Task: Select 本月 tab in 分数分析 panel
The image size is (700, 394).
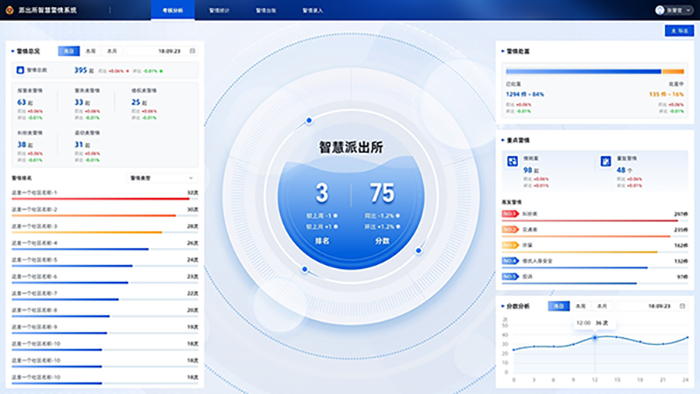Action: click(x=602, y=306)
